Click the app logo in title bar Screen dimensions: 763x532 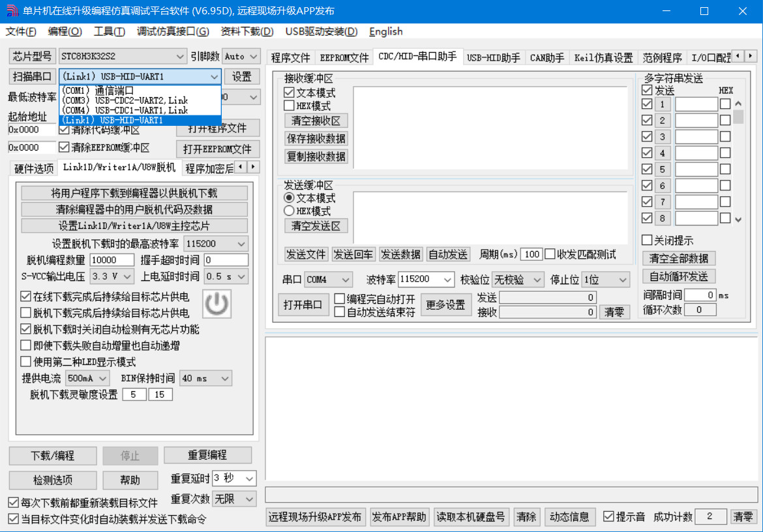12,10
